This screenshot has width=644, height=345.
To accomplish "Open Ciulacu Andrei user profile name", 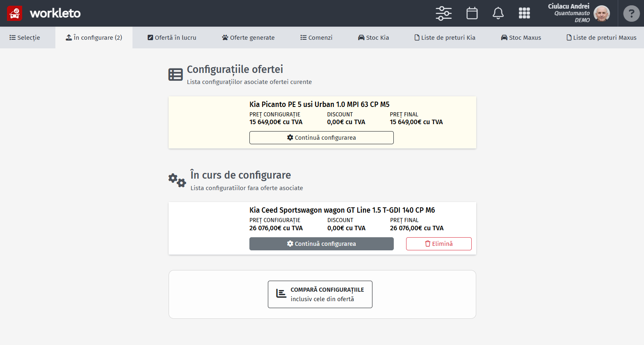I will tap(569, 6).
